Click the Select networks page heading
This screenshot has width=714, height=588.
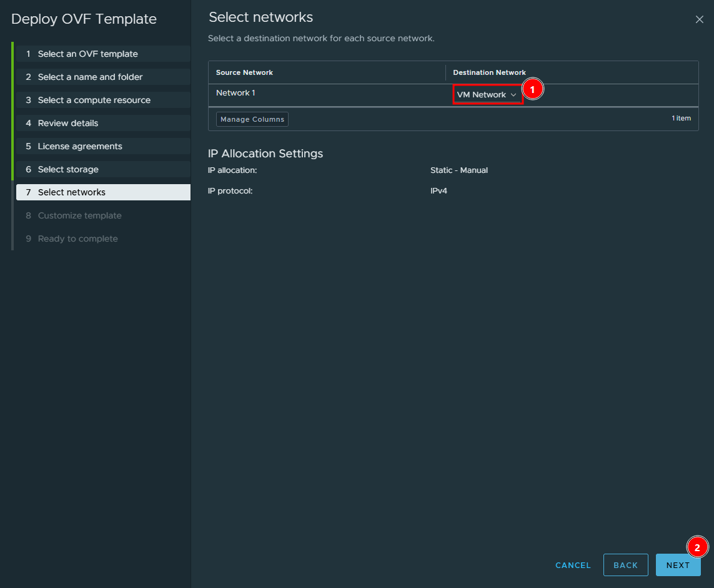pos(261,17)
